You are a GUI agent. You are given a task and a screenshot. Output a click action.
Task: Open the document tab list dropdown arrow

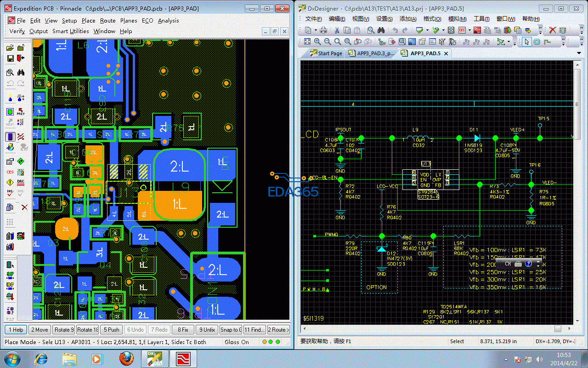pos(579,53)
